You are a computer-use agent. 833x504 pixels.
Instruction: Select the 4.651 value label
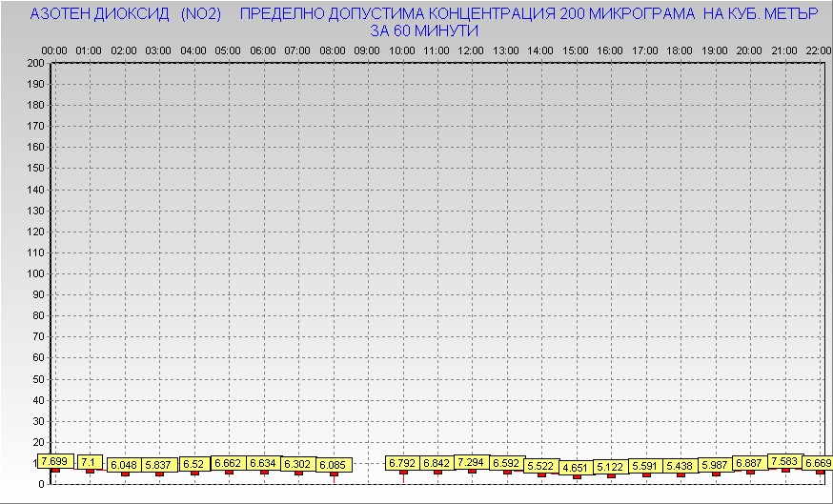[x=575, y=468]
